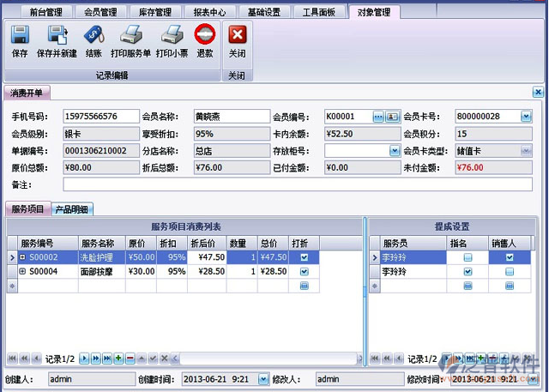Click the 服务名称 column header
The height and width of the screenshot is (392, 549).
tap(100, 243)
